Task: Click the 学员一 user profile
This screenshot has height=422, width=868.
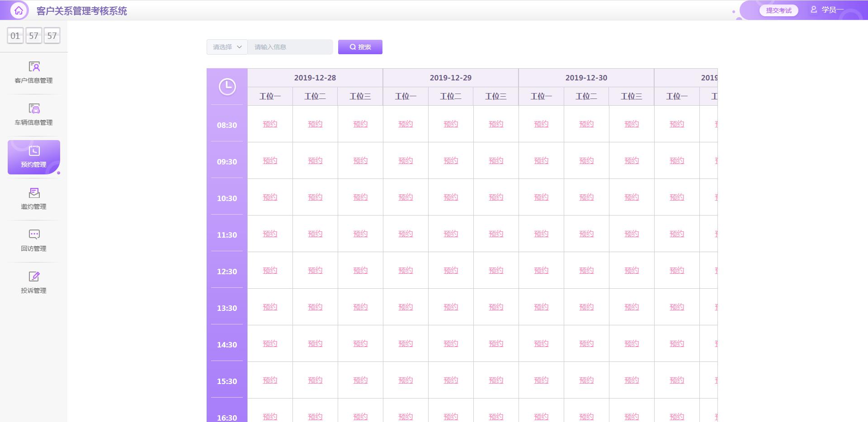Action: tap(827, 10)
